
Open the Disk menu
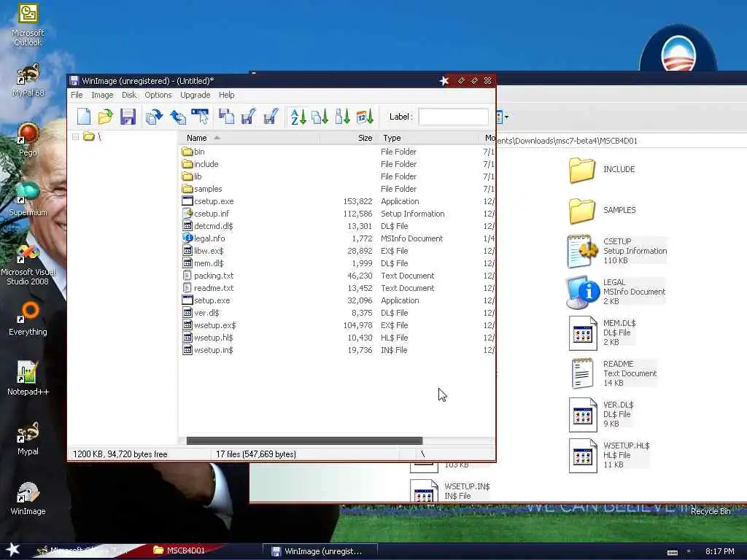128,95
